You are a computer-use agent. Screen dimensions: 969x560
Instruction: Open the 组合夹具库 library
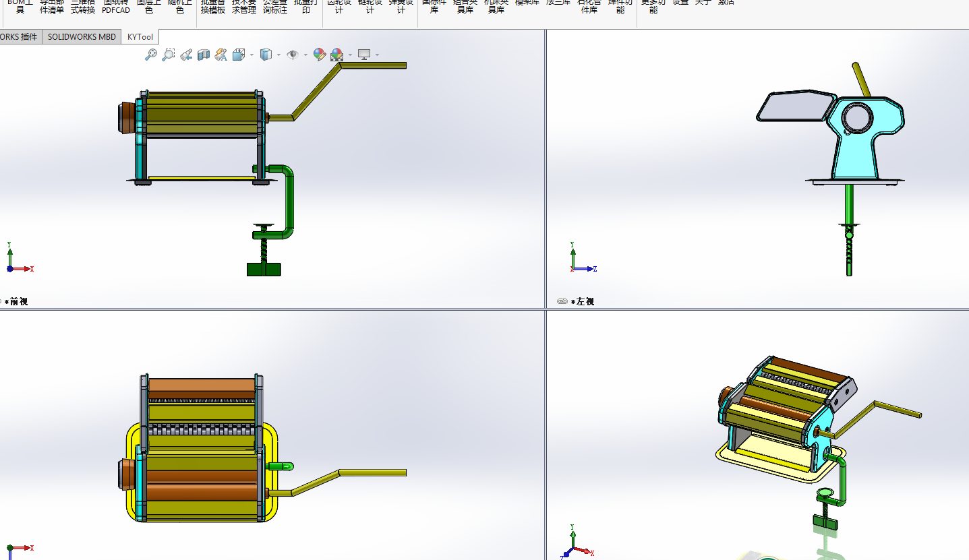(465, 6)
